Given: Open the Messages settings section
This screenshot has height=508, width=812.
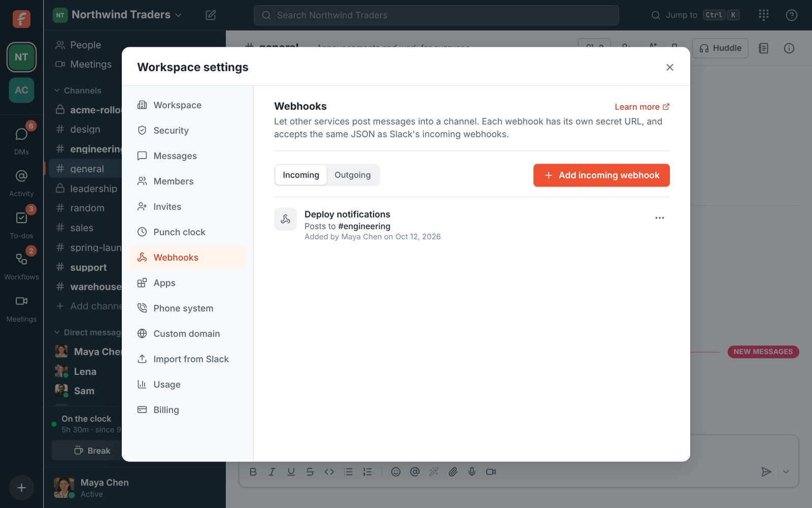Looking at the screenshot, I should (187, 156).
